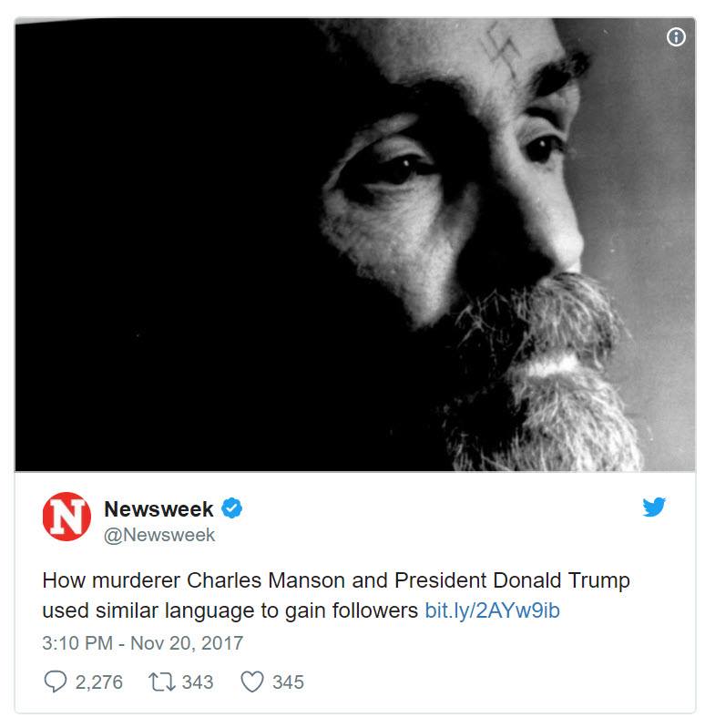This screenshot has height=728, width=705.
Task: Click the words Donald Trump in tweet
Action: [561, 580]
